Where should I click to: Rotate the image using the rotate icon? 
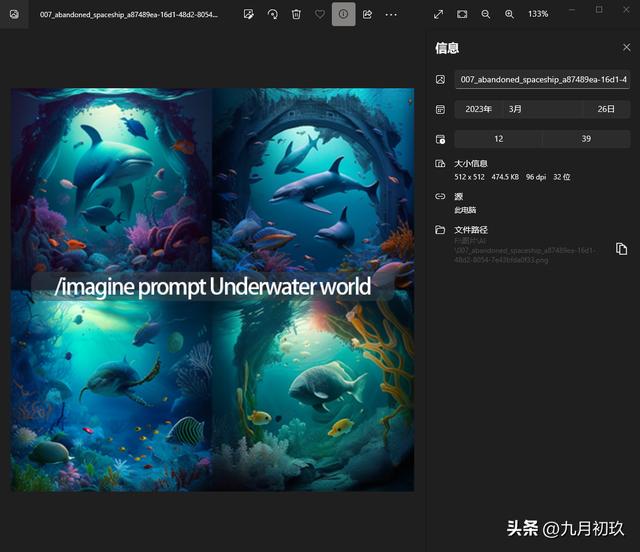[272, 14]
